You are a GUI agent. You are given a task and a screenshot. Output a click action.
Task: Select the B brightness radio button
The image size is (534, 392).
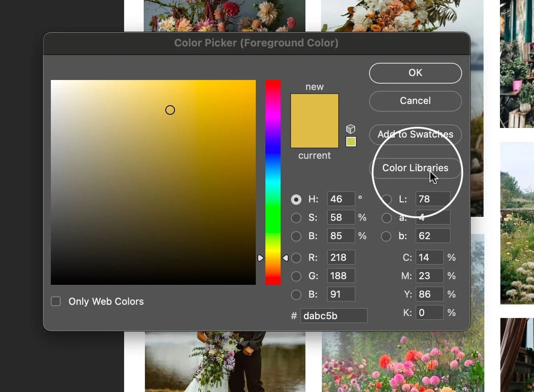pyautogui.click(x=296, y=236)
